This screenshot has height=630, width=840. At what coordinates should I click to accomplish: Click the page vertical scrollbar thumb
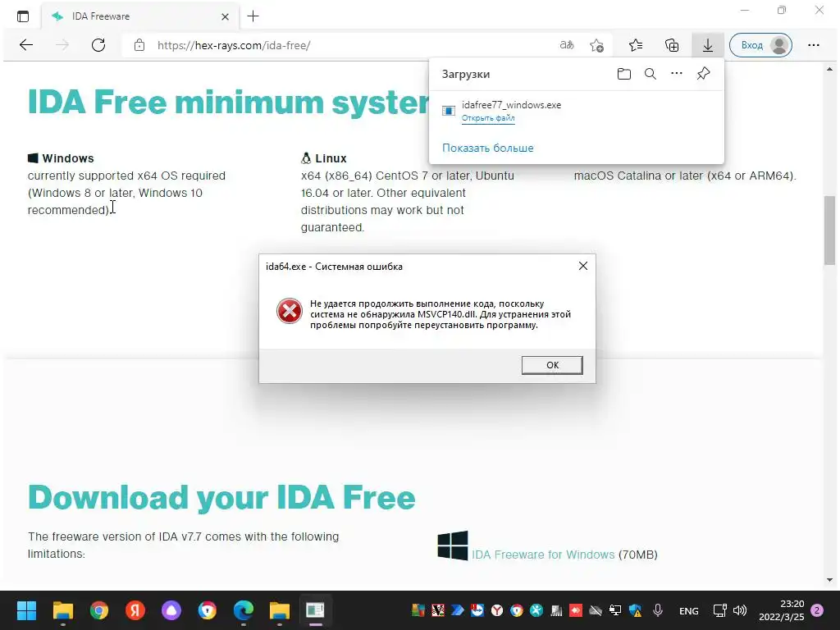829,231
